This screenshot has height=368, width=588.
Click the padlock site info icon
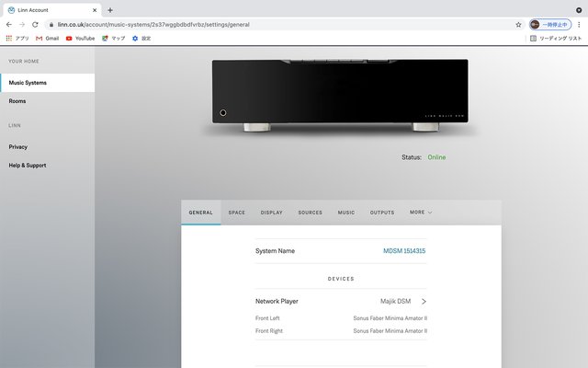51,25
